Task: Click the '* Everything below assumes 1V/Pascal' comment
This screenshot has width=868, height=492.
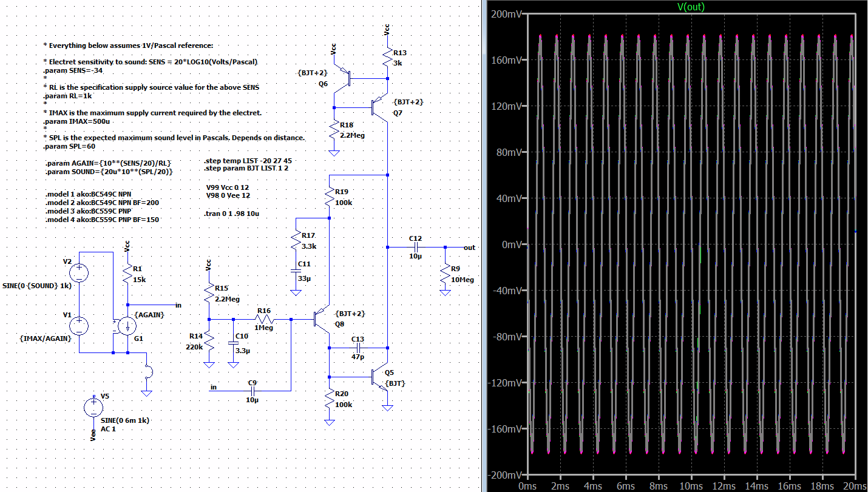Action: coord(128,45)
